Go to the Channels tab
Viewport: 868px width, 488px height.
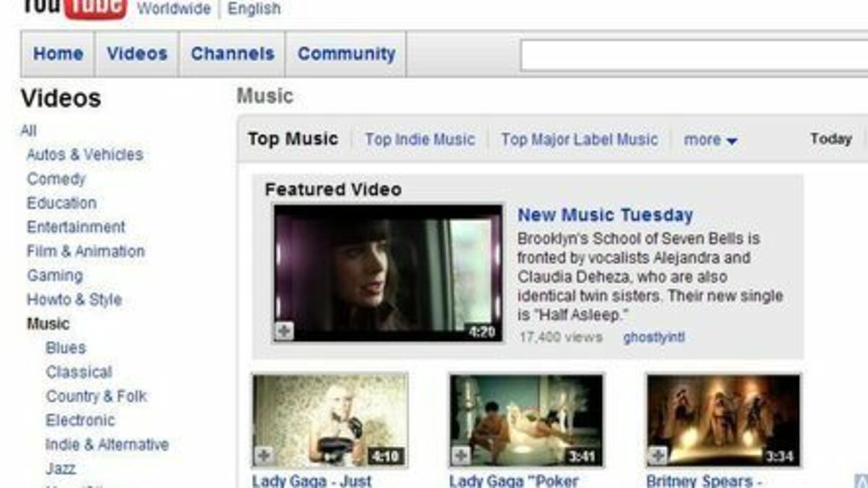pyautogui.click(x=232, y=53)
